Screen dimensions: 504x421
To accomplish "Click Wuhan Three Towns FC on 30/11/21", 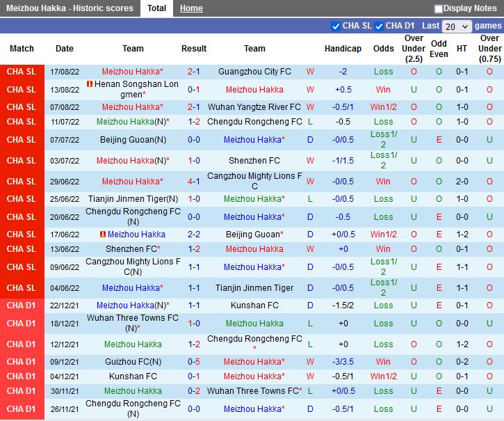I will tap(253, 391).
